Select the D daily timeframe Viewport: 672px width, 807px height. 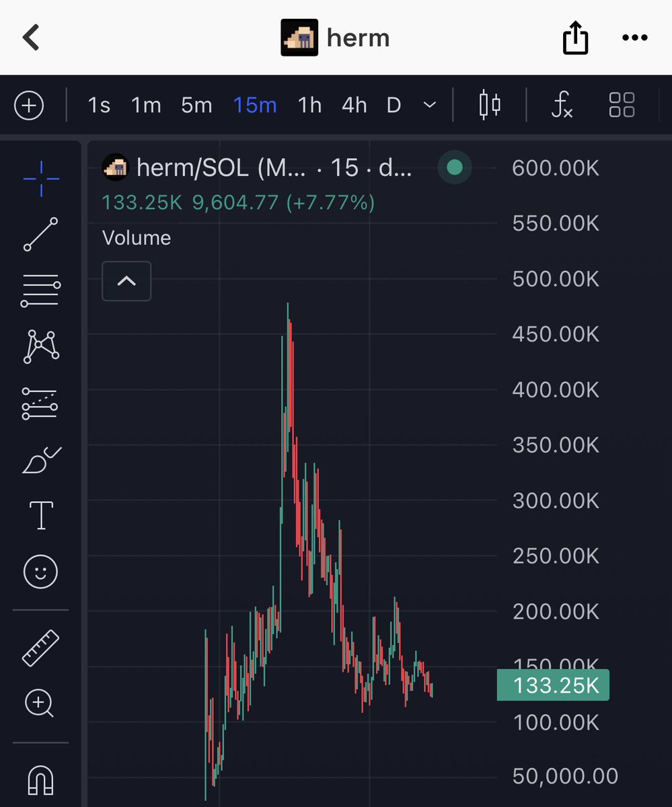394,106
